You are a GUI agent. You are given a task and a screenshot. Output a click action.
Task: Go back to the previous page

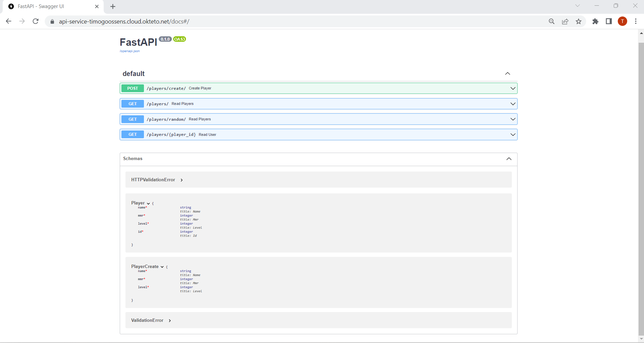9,21
